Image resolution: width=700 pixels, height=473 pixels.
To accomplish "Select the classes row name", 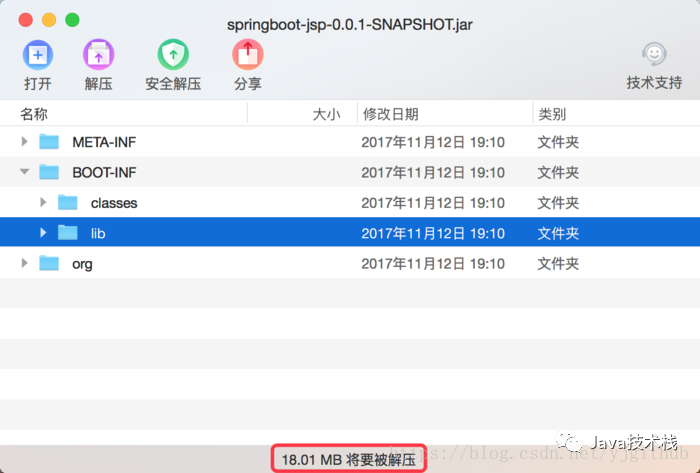I will click(x=114, y=203).
